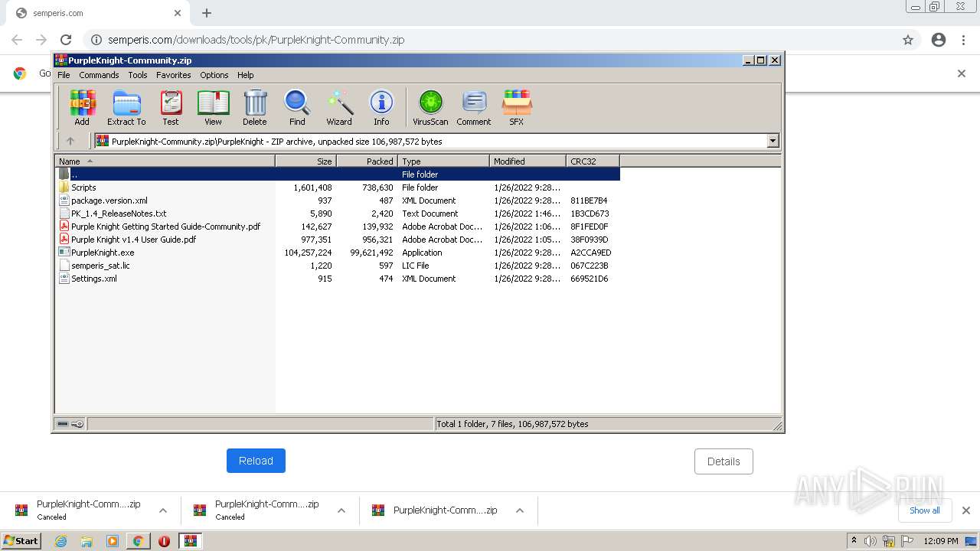Screen dimensions: 980x551
Task: Open the Chrome profile avatar
Action: click(939, 40)
